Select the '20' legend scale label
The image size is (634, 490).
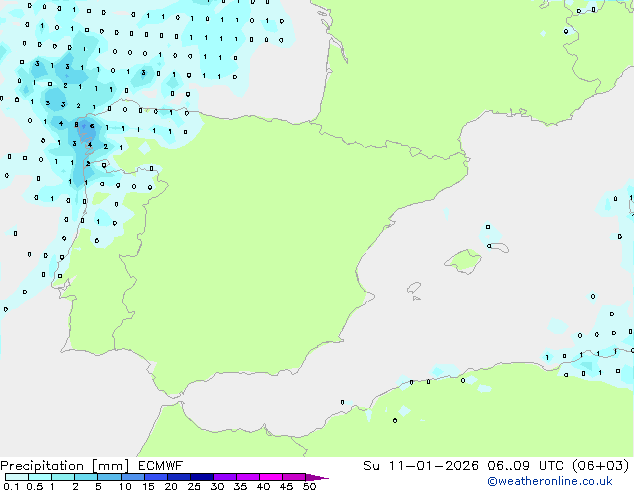tap(171, 486)
